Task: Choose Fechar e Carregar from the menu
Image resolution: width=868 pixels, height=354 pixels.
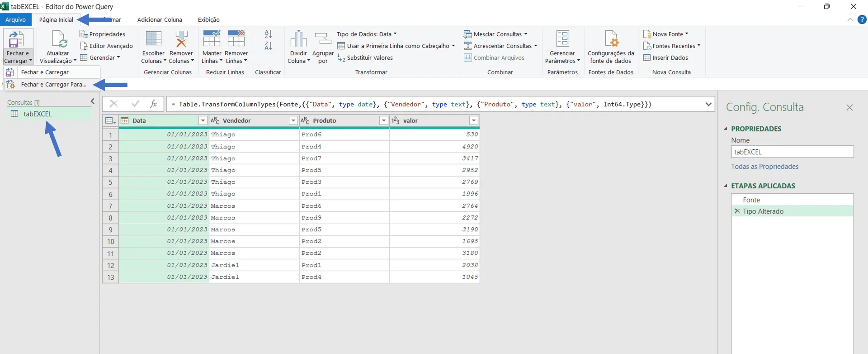Action: coord(52,72)
